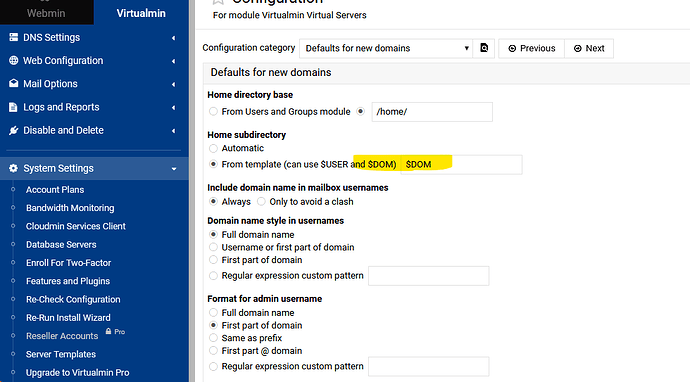The width and height of the screenshot is (690, 382).
Task: Open Upgrade to Virtualmin Pro
Action: click(x=77, y=372)
